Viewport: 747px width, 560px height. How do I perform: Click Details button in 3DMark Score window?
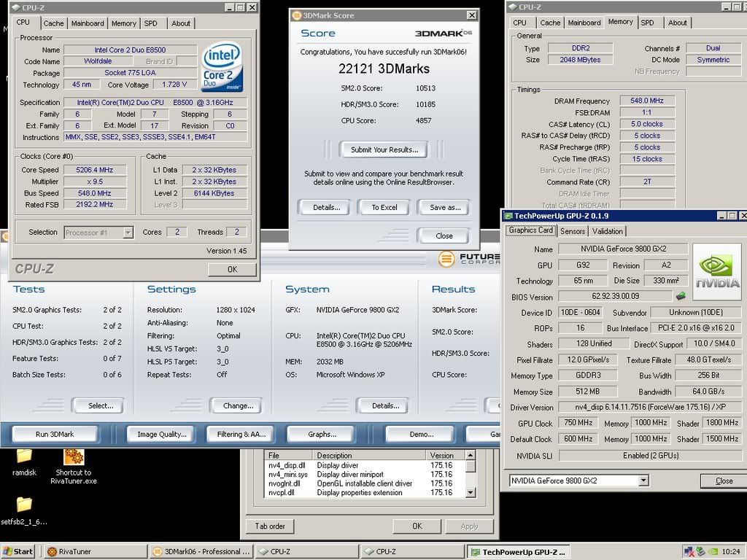326,208
